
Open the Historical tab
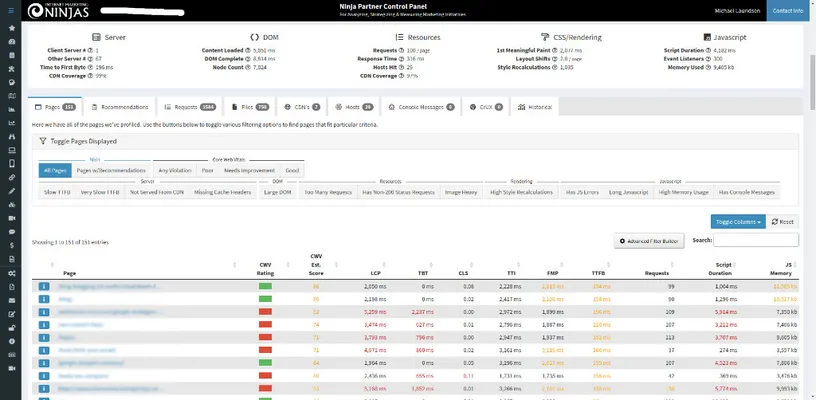tap(536, 106)
